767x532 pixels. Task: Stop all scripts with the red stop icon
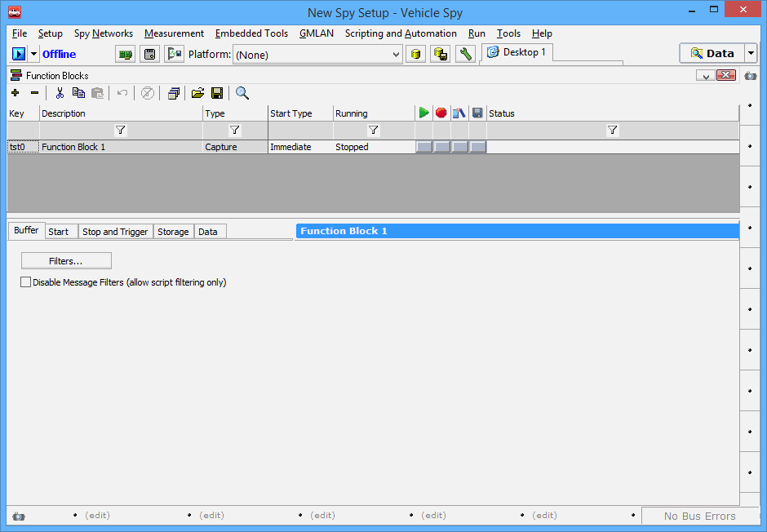[x=441, y=113]
